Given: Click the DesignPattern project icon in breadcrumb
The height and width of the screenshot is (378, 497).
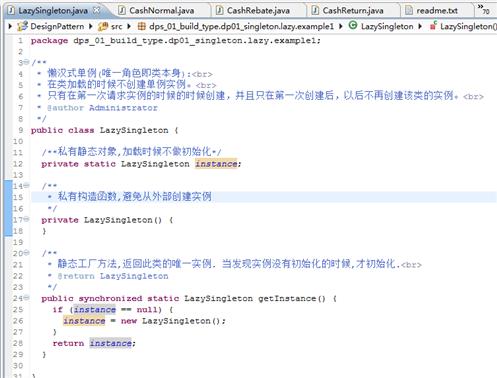Looking at the screenshot, I should [x=22, y=26].
